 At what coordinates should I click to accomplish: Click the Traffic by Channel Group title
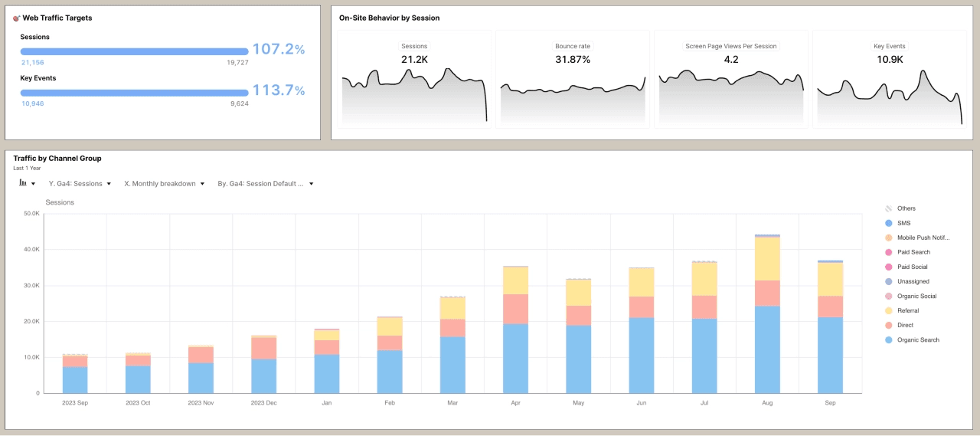tap(57, 159)
